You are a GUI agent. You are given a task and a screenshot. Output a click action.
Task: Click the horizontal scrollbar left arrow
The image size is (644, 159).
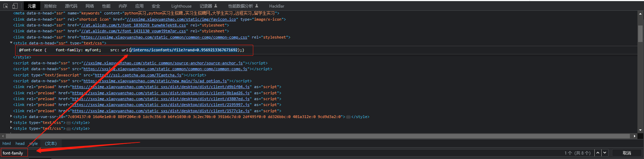click(x=3, y=136)
